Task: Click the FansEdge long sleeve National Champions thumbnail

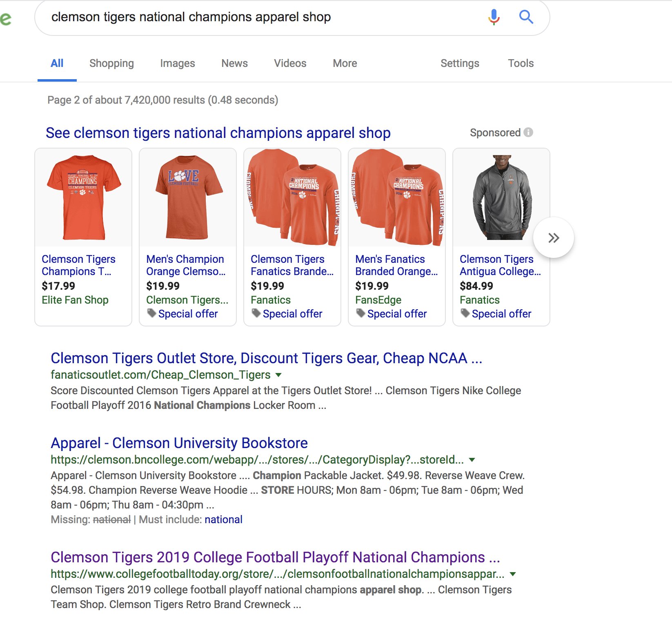Action: (x=397, y=198)
